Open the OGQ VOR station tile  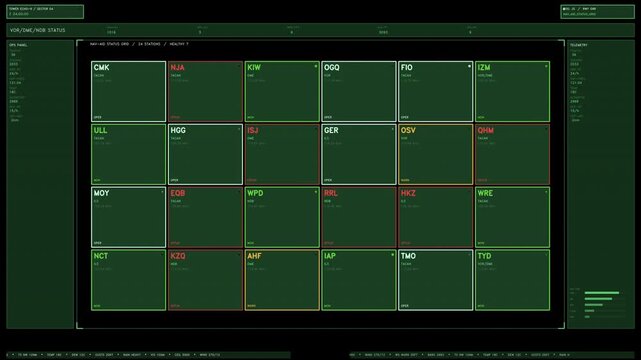[x=359, y=92]
